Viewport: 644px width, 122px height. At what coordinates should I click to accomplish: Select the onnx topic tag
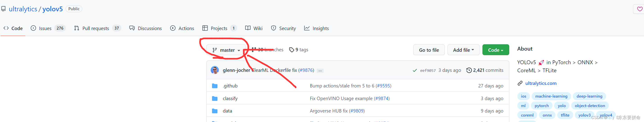(x=547, y=115)
